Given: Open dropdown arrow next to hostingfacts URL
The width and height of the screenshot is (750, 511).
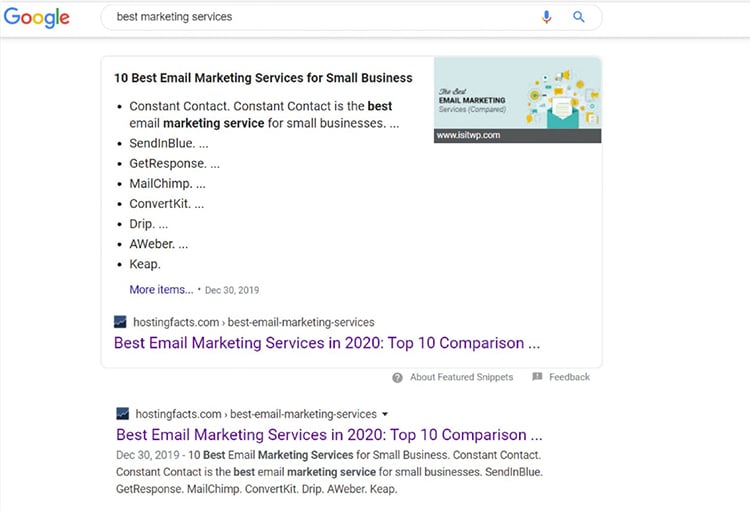Looking at the screenshot, I should tap(385, 414).
